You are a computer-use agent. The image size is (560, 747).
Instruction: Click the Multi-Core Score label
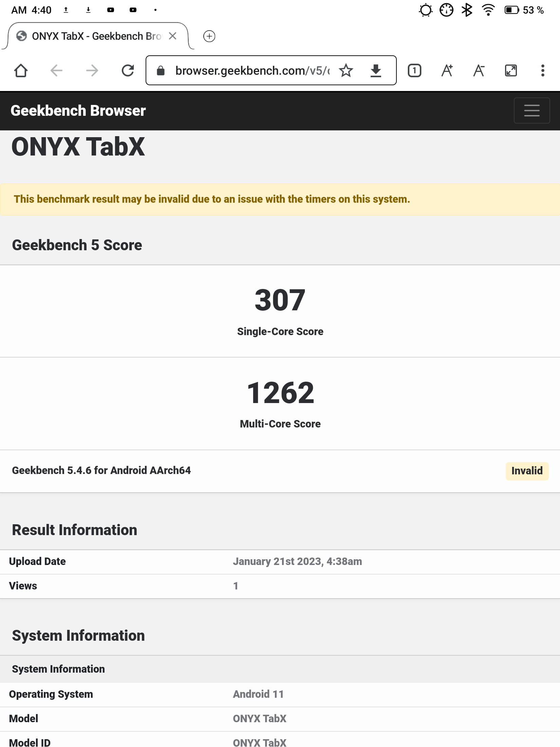click(x=280, y=424)
